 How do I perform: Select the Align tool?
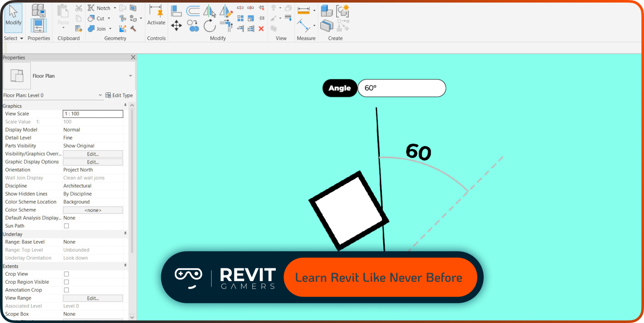click(176, 11)
